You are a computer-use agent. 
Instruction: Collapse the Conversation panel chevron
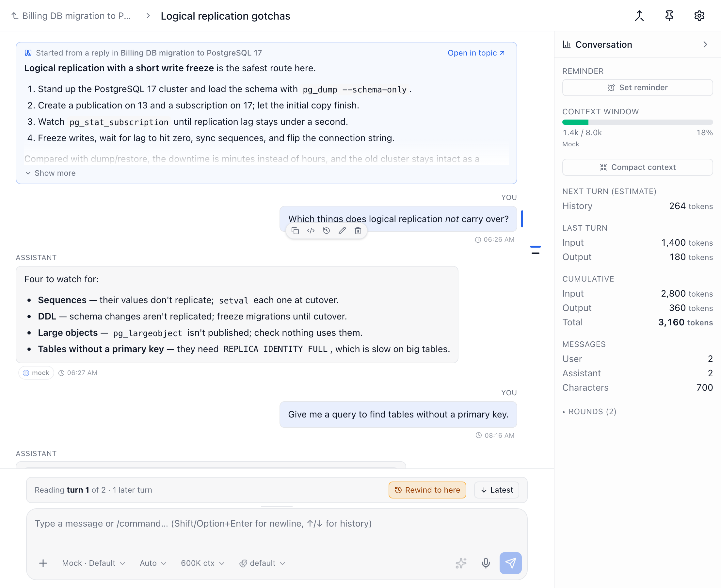(705, 44)
